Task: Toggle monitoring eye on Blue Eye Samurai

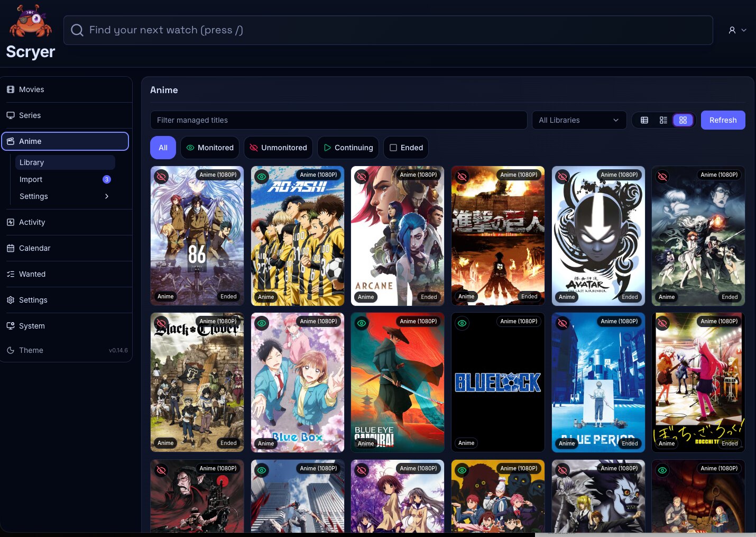Action: (x=362, y=323)
